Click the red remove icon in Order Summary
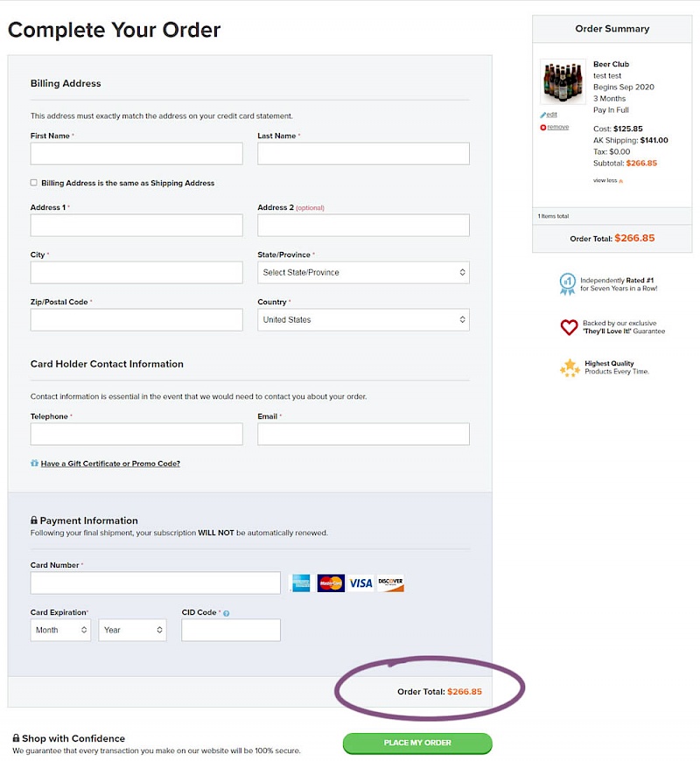 click(x=543, y=128)
